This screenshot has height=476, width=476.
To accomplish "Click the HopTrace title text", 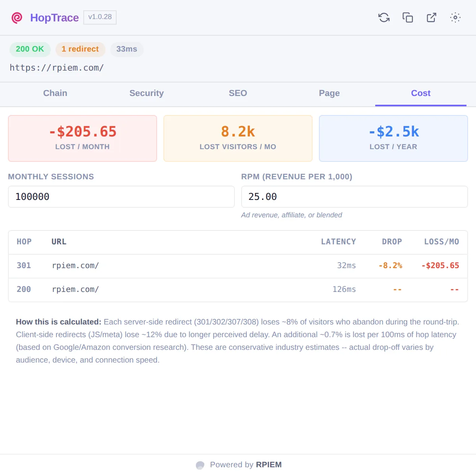I will [54, 18].
